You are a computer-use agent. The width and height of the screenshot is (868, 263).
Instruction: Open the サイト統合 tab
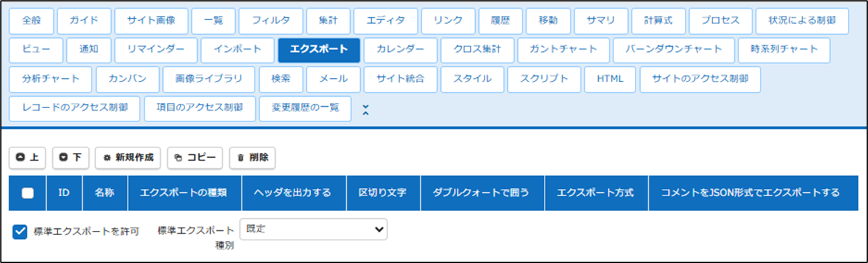(400, 79)
